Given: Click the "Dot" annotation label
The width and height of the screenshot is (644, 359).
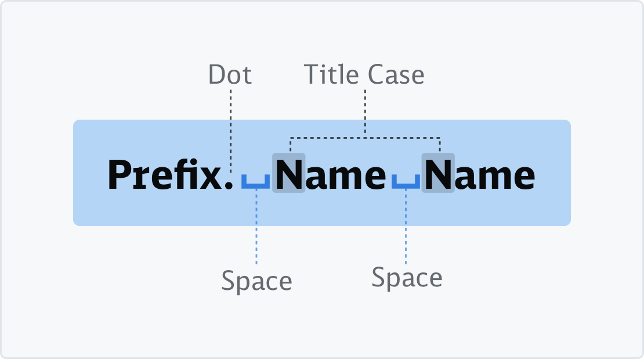Looking at the screenshot, I should 230,75.
